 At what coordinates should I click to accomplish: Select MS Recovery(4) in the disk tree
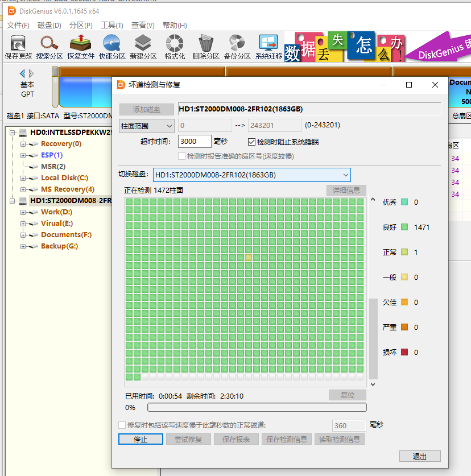(x=68, y=189)
